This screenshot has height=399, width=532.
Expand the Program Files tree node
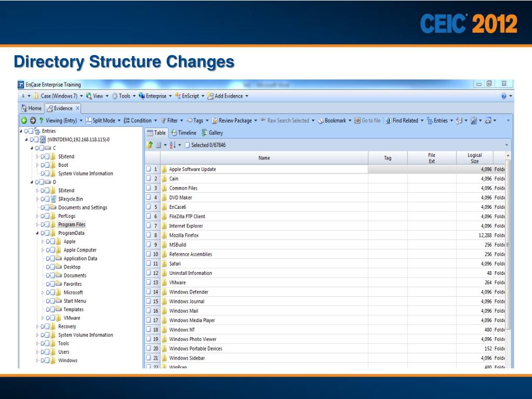pyautogui.click(x=37, y=224)
